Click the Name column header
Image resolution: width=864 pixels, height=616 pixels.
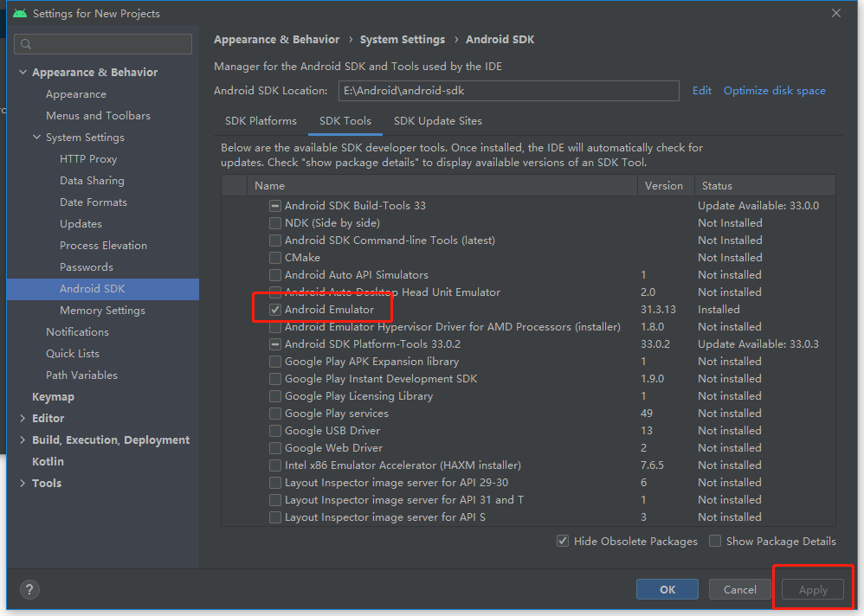coord(442,185)
